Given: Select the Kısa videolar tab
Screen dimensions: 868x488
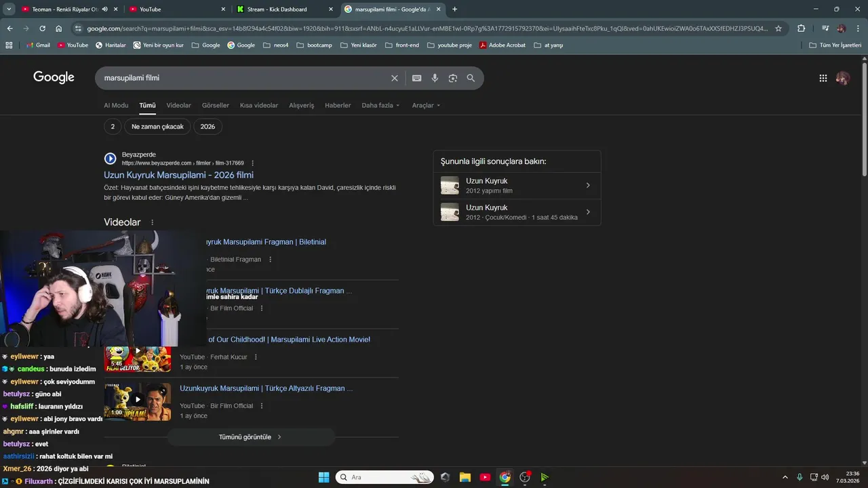Looking at the screenshot, I should [x=259, y=106].
